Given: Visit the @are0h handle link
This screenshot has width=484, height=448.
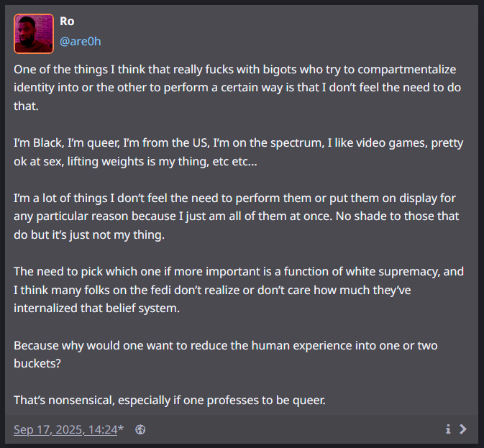Looking at the screenshot, I should [x=80, y=41].
